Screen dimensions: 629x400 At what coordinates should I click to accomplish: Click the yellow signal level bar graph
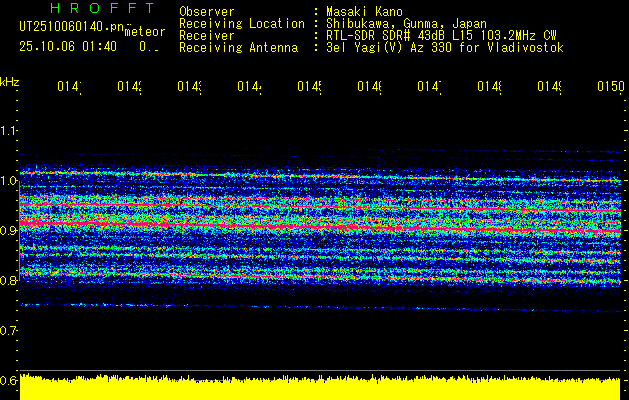(320, 389)
